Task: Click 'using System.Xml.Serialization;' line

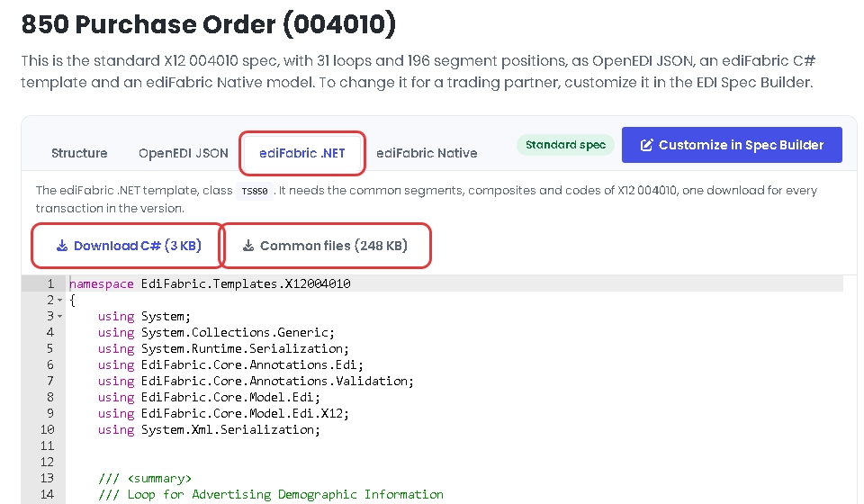Action: click(x=209, y=429)
